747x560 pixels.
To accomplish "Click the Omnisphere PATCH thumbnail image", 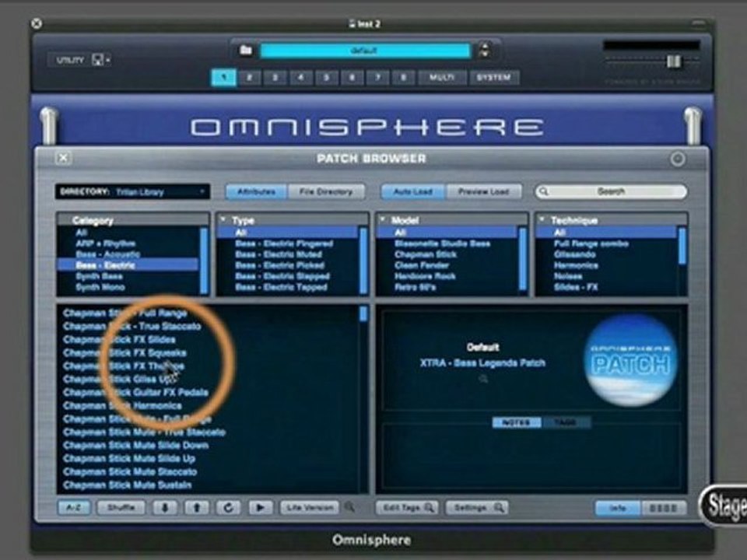I will [631, 360].
